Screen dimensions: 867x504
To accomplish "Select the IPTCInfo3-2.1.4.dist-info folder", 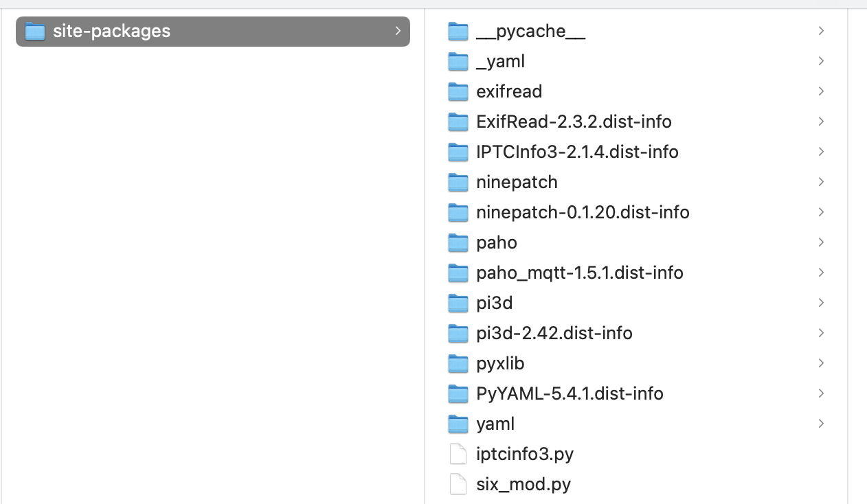I will click(x=577, y=152).
